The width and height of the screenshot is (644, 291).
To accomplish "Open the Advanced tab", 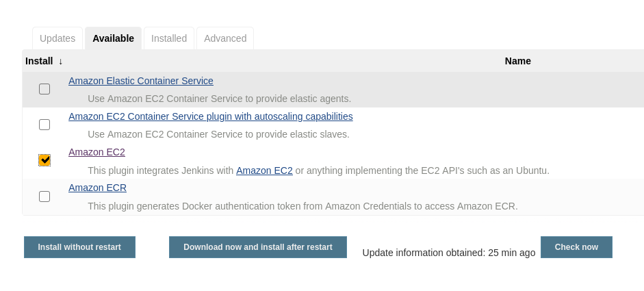I will coord(225,38).
